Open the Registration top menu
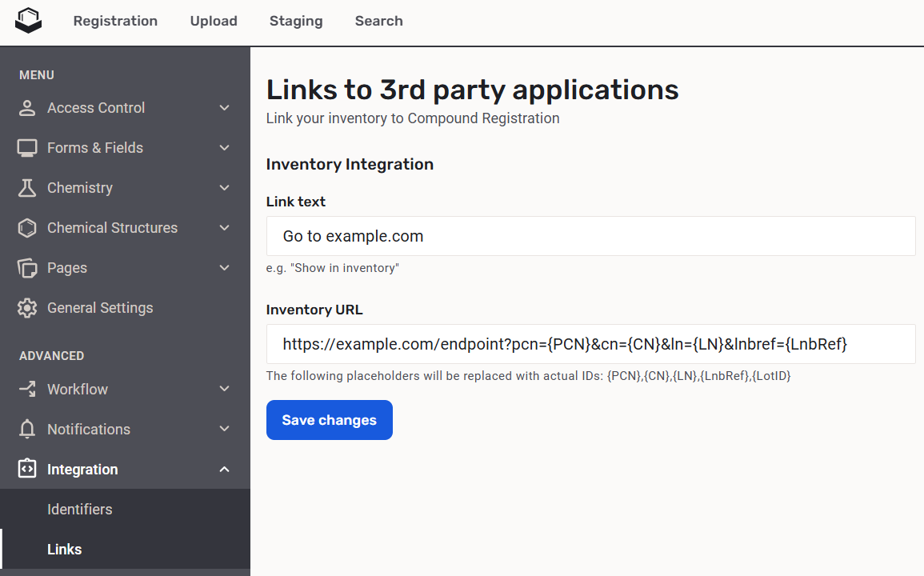Viewport: 924px width, 576px height. click(115, 21)
